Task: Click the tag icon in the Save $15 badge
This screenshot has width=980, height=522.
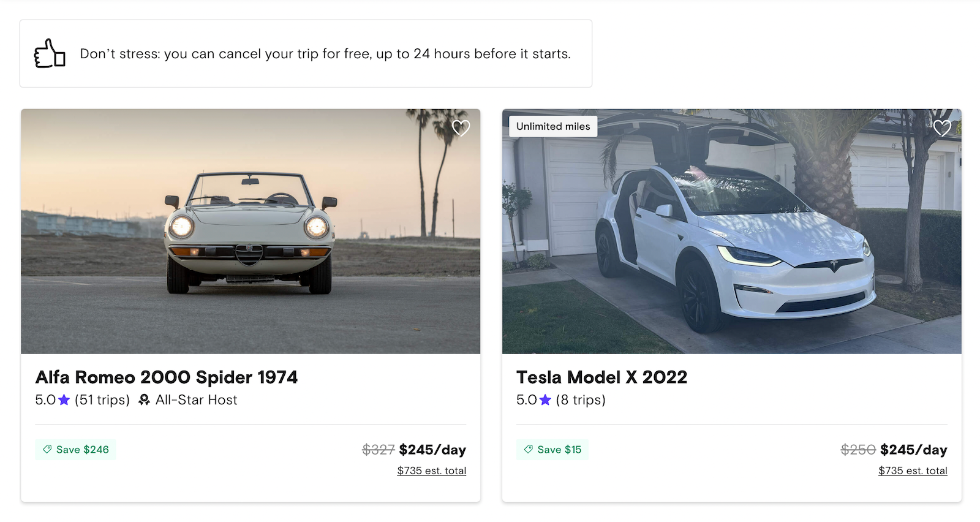Action: click(x=527, y=449)
